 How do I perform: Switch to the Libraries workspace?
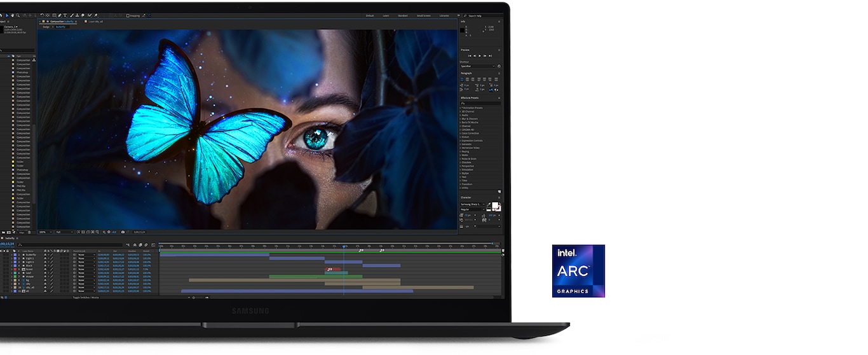444,15
